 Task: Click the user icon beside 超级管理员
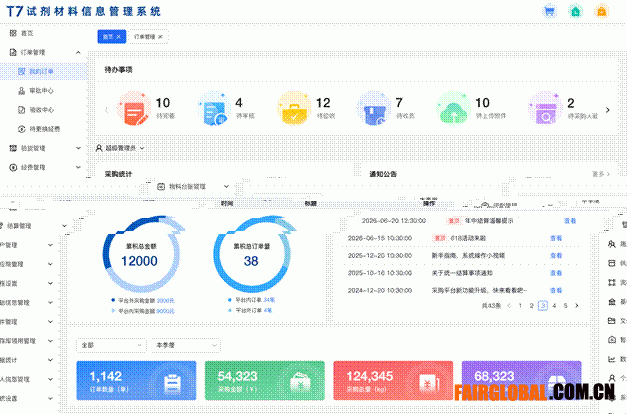tap(99, 148)
